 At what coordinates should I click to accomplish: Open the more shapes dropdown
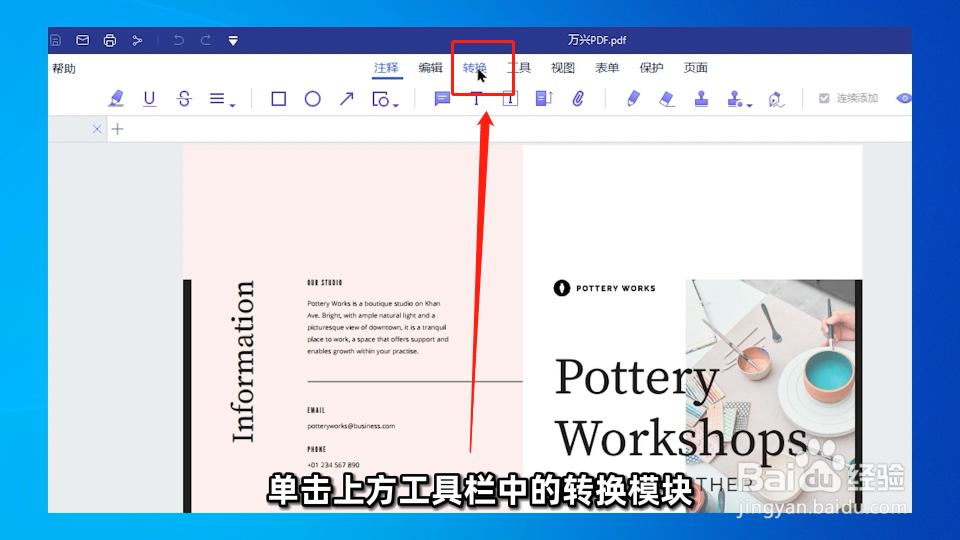(385, 99)
